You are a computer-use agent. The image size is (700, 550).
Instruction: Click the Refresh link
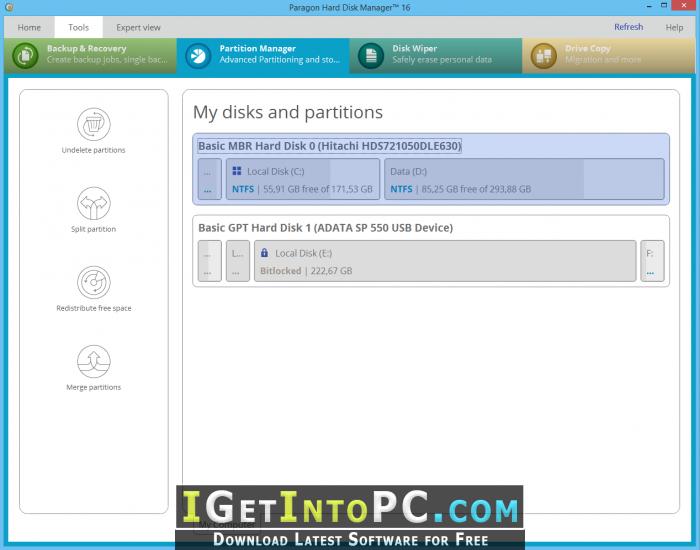point(629,27)
